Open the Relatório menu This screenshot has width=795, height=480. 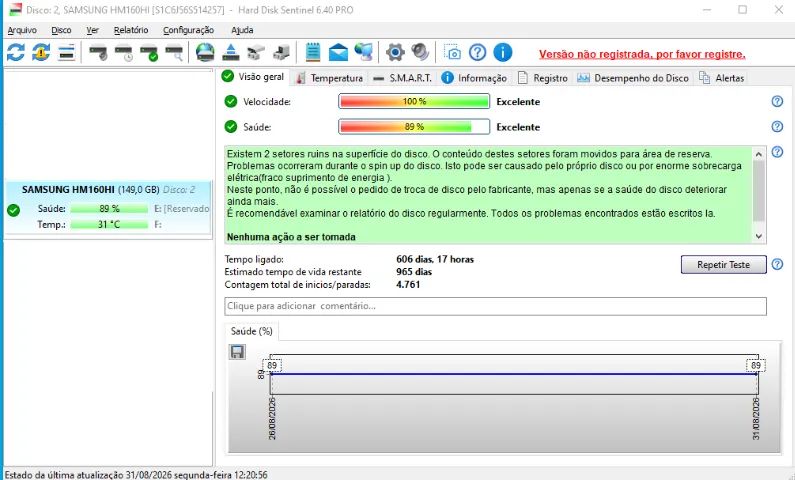point(131,30)
